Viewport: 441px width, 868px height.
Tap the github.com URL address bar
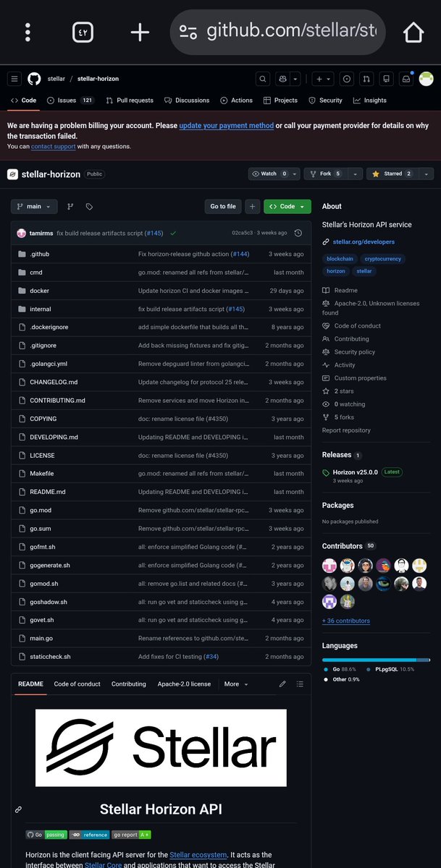click(x=278, y=32)
